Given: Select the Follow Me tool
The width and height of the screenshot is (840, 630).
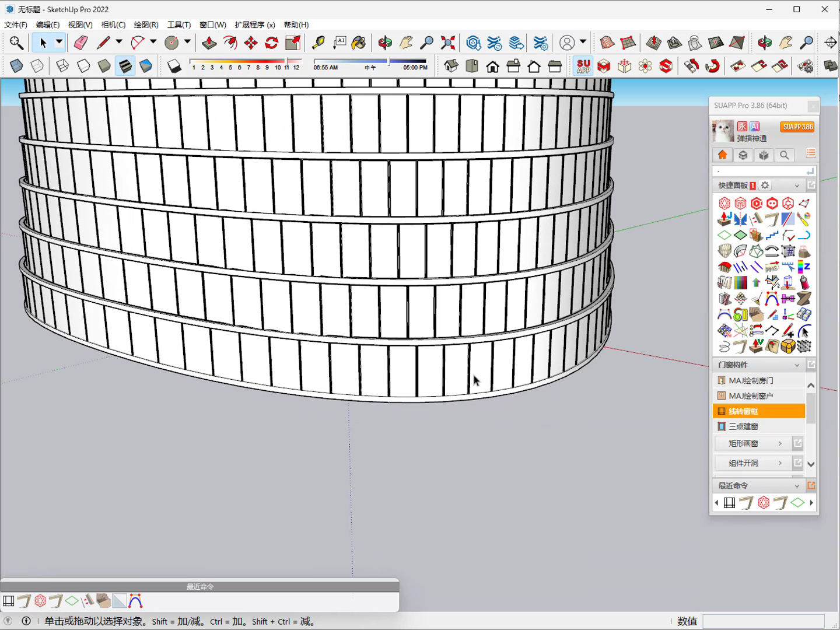Looking at the screenshot, I should [x=230, y=43].
